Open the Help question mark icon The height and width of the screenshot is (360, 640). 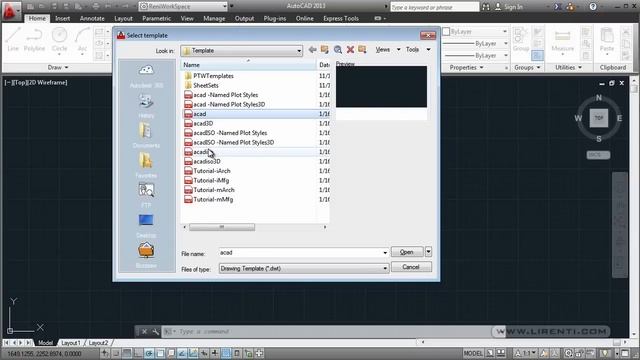[x=593, y=7]
